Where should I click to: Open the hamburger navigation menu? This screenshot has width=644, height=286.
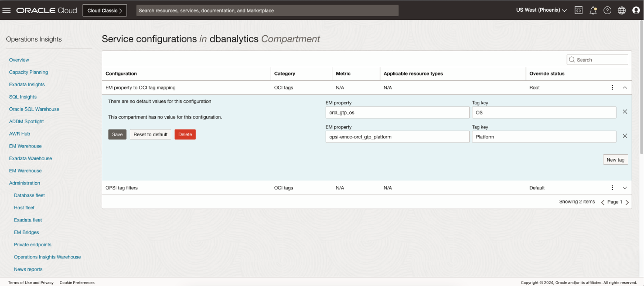click(x=6, y=10)
